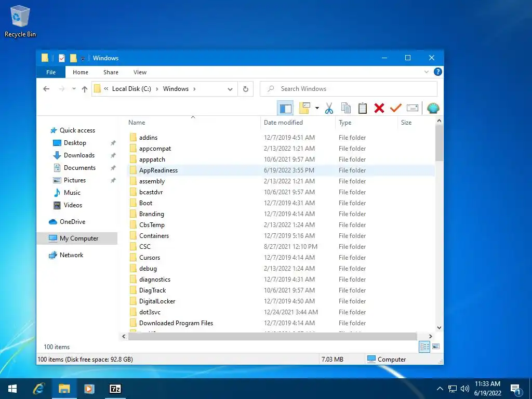Toggle the navigation pane button in toolbar
532x399 pixels.
tap(285, 109)
